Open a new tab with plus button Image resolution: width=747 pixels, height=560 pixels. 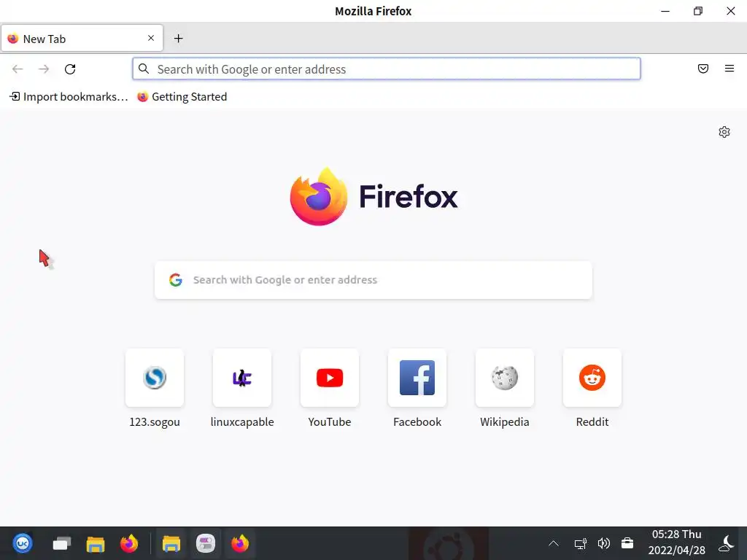(x=178, y=39)
